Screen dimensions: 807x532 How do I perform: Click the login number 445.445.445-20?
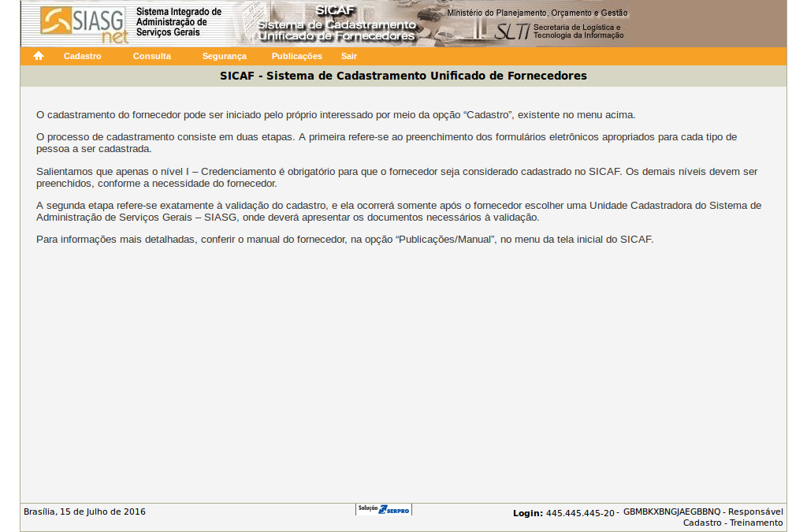(580, 513)
